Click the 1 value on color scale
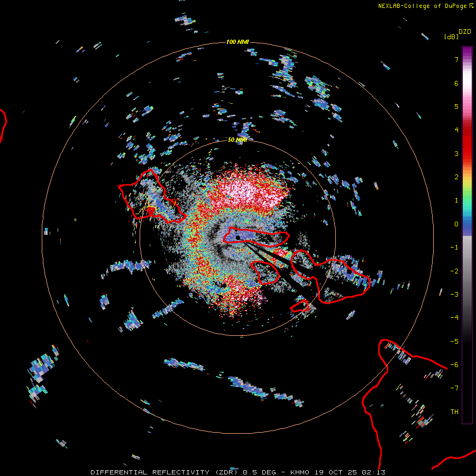 point(456,200)
